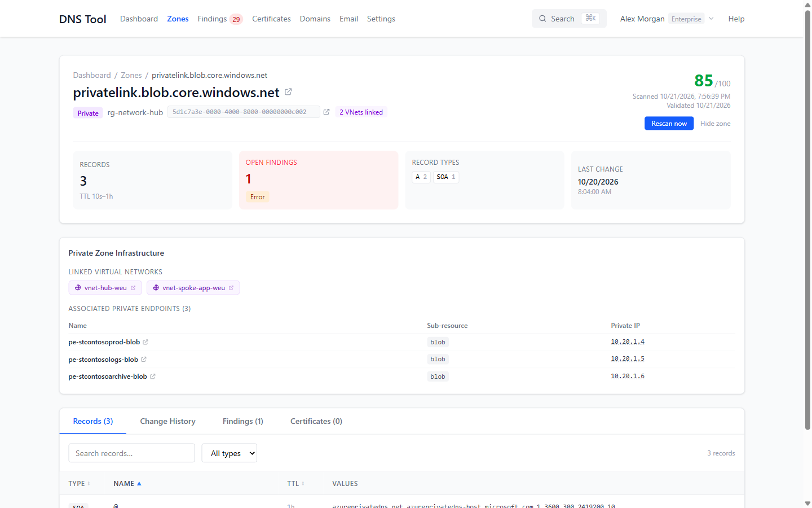Open external link icon for pe-stcontosoprod-blob

145,342
